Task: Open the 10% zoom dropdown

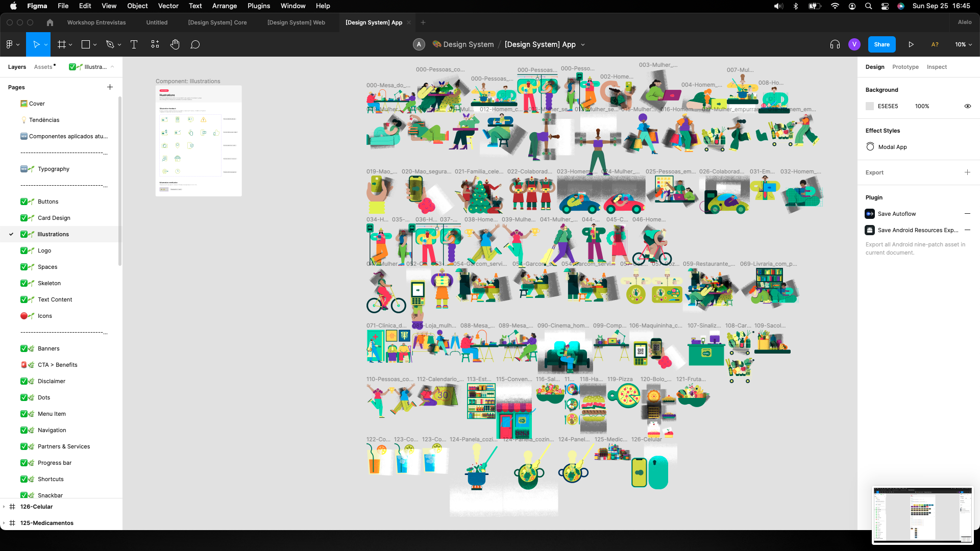Action: coord(963,44)
